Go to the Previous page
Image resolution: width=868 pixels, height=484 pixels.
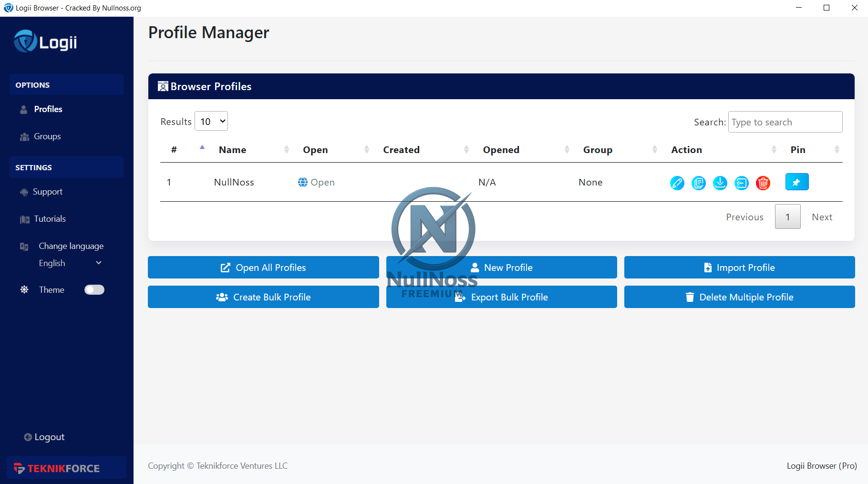[x=744, y=217]
